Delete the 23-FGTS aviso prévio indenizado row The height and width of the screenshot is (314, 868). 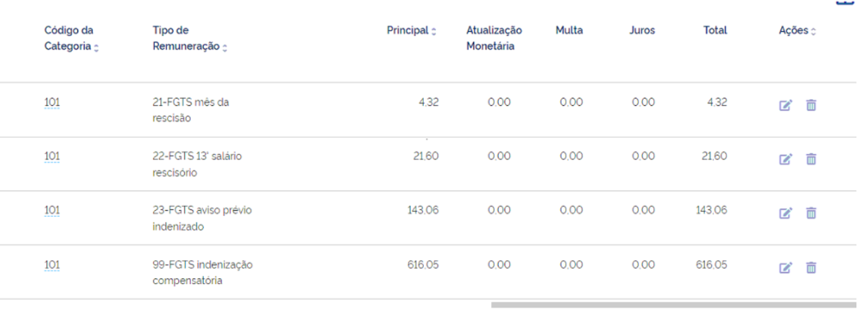click(810, 214)
